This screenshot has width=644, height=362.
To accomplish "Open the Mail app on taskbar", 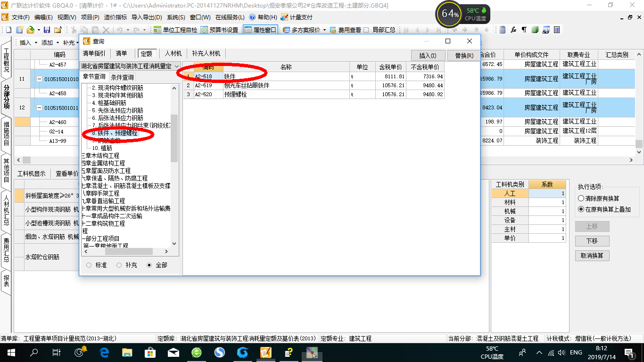I will 173,353.
